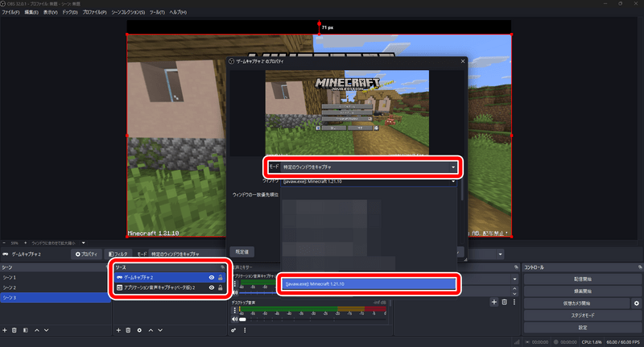Click properties dialog Minecraft preview thumbnail
Screen dimensions: 644x347
347,113
